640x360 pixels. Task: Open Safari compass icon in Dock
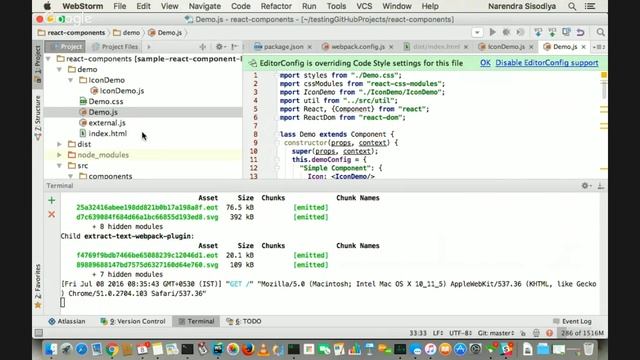pyautogui.click(x=82, y=349)
